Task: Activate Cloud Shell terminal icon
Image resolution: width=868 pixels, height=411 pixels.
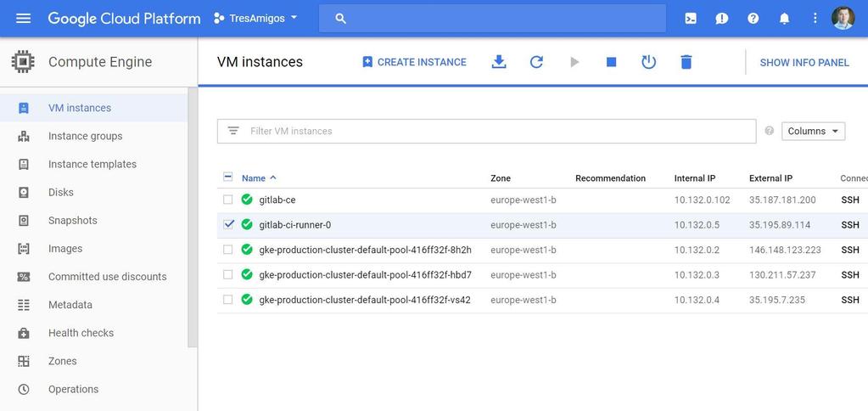Action: coord(691,19)
